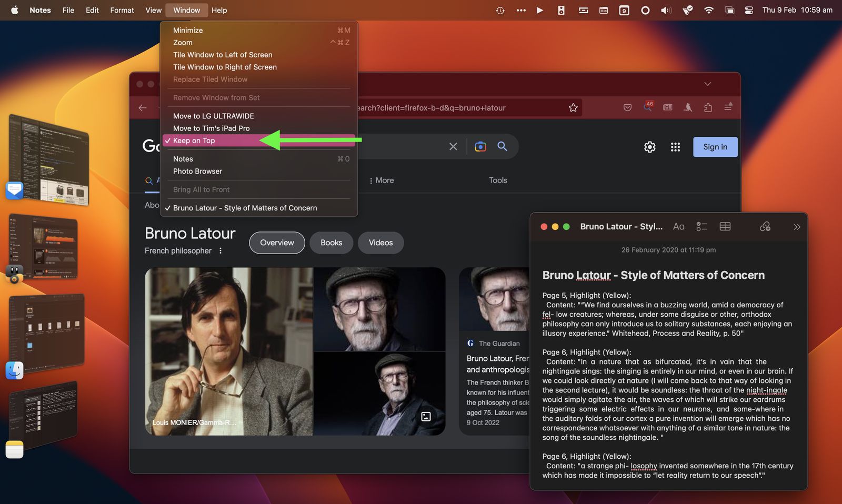The width and height of the screenshot is (842, 504).
Task: Open the More search filters dropdown
Action: tap(382, 180)
